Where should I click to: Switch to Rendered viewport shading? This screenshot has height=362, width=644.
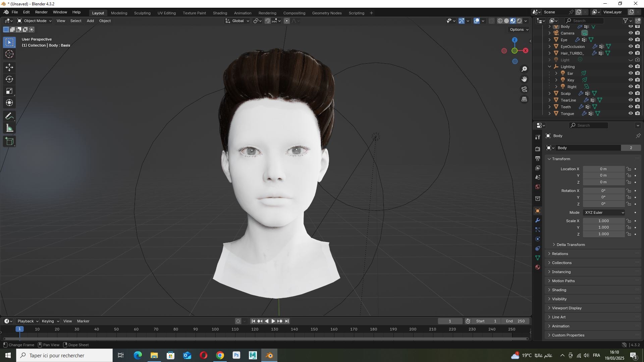click(519, 21)
